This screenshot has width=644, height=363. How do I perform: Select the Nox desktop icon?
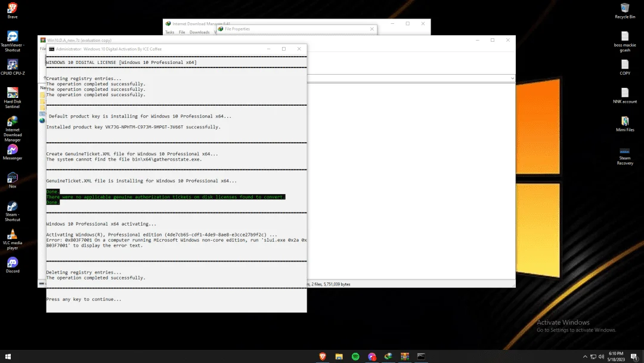click(13, 180)
